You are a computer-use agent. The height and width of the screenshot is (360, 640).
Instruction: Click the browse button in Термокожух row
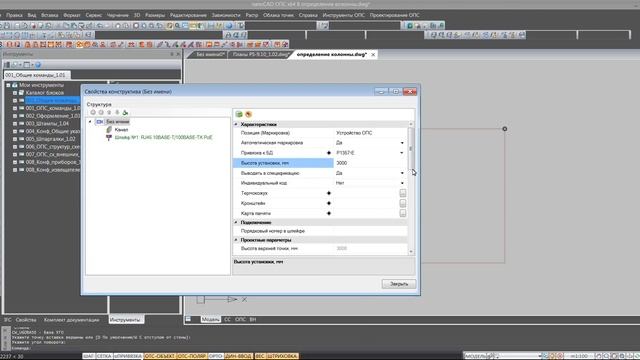pyautogui.click(x=403, y=193)
